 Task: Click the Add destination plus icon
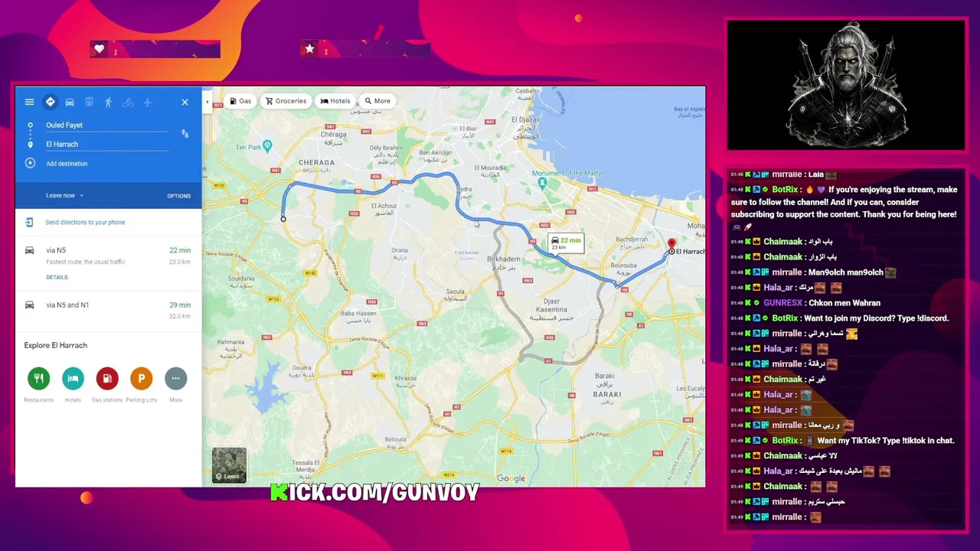[x=30, y=163]
